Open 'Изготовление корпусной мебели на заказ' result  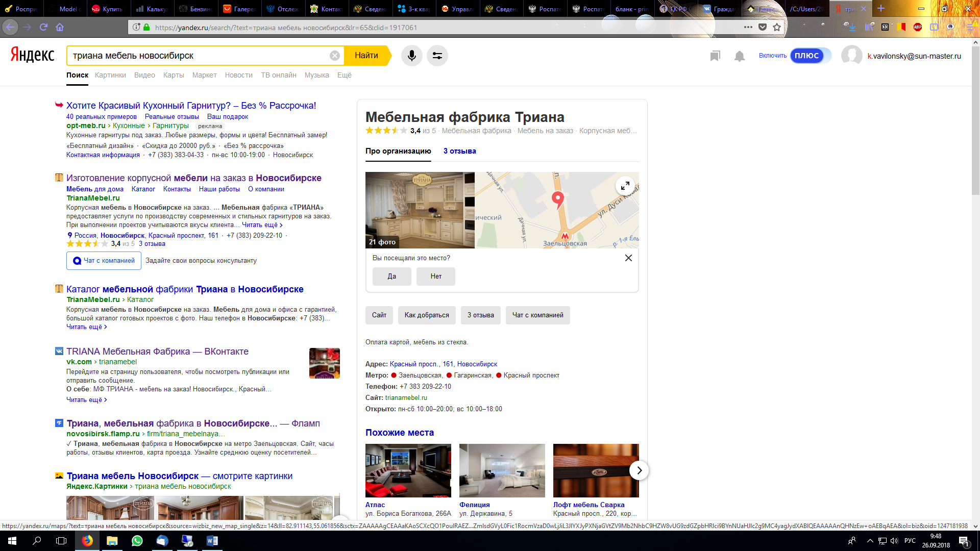(194, 178)
